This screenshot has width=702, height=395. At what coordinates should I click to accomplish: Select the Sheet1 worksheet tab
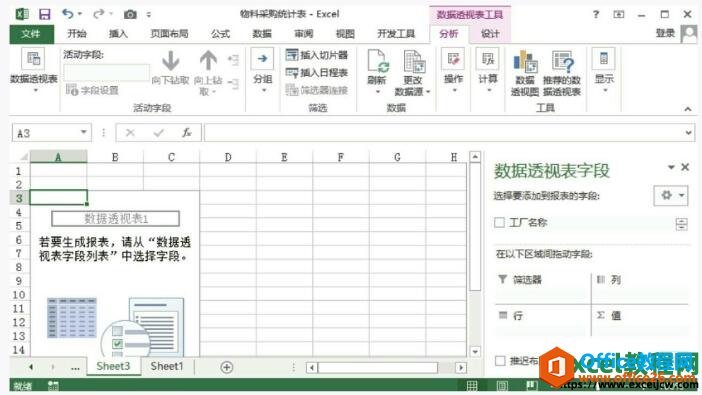click(x=167, y=366)
